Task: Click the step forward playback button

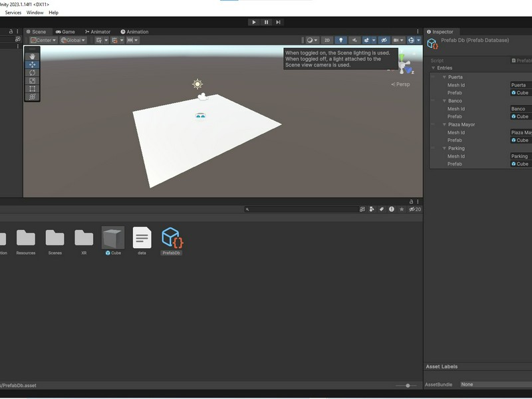Action: tap(280, 21)
